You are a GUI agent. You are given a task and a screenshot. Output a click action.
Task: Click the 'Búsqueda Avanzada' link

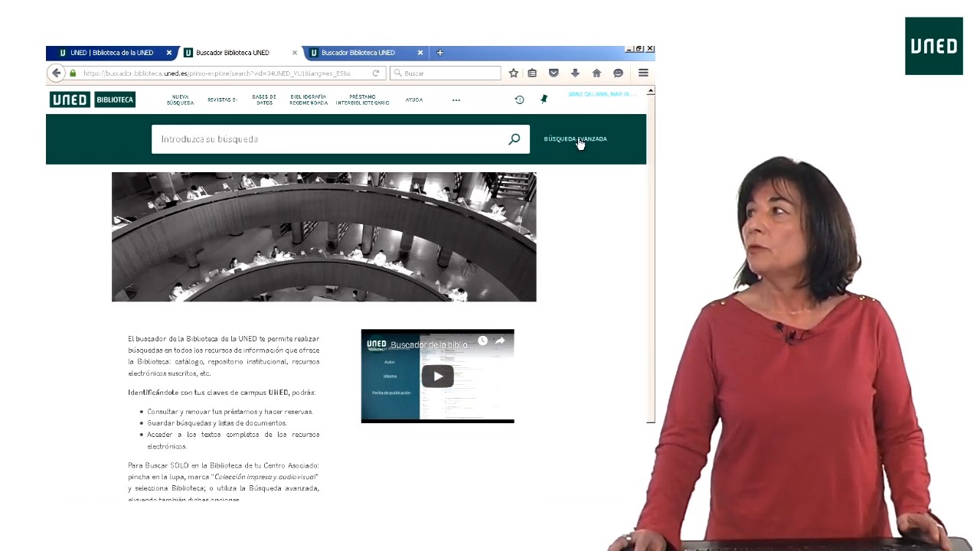(575, 139)
